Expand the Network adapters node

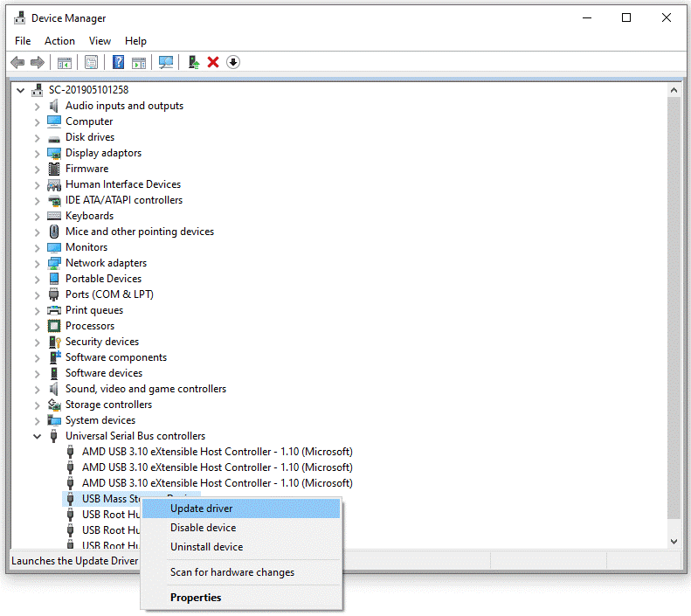tap(37, 263)
